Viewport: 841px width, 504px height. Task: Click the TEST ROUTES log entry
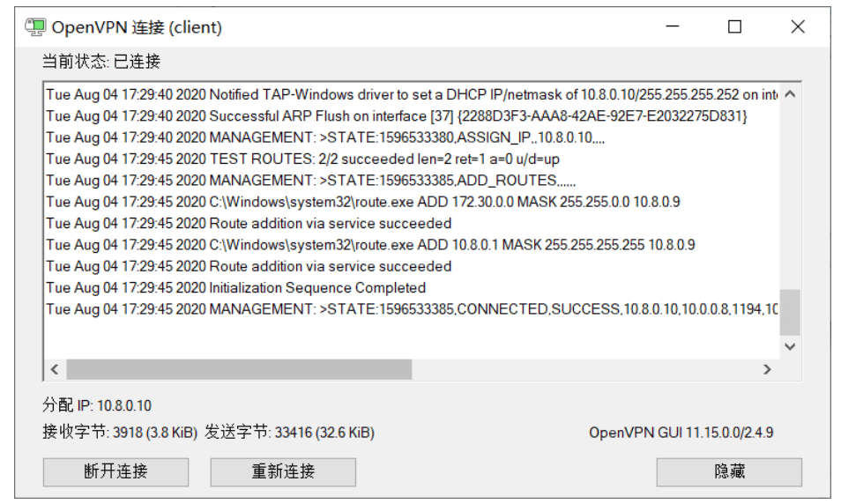coord(302,159)
